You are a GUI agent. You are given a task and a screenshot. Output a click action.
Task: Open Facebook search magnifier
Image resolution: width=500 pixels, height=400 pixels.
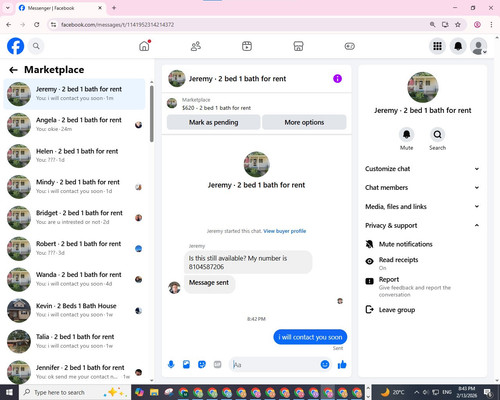click(36, 46)
